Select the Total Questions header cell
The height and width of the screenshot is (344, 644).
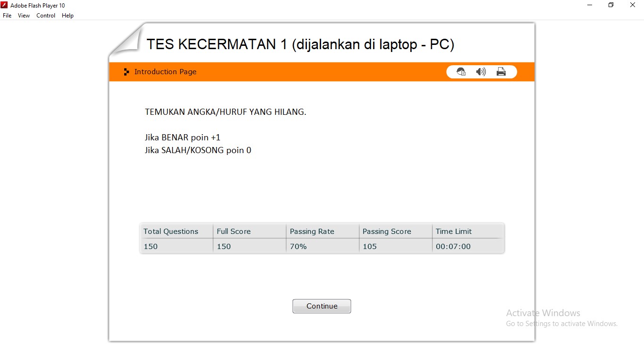171,231
